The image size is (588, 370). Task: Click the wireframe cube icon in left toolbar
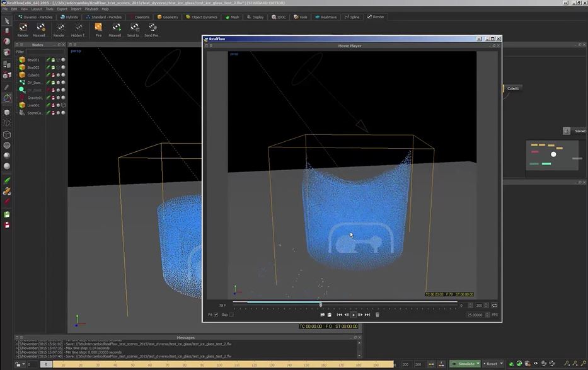(7, 135)
